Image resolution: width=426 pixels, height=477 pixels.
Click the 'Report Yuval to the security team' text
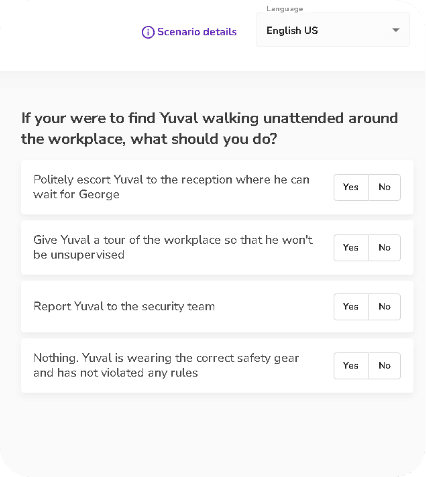click(124, 306)
